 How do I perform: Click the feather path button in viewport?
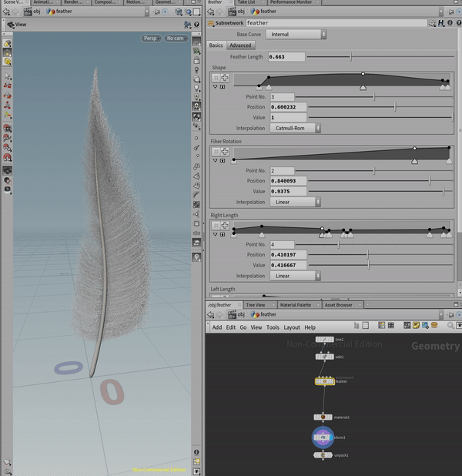pos(59,12)
